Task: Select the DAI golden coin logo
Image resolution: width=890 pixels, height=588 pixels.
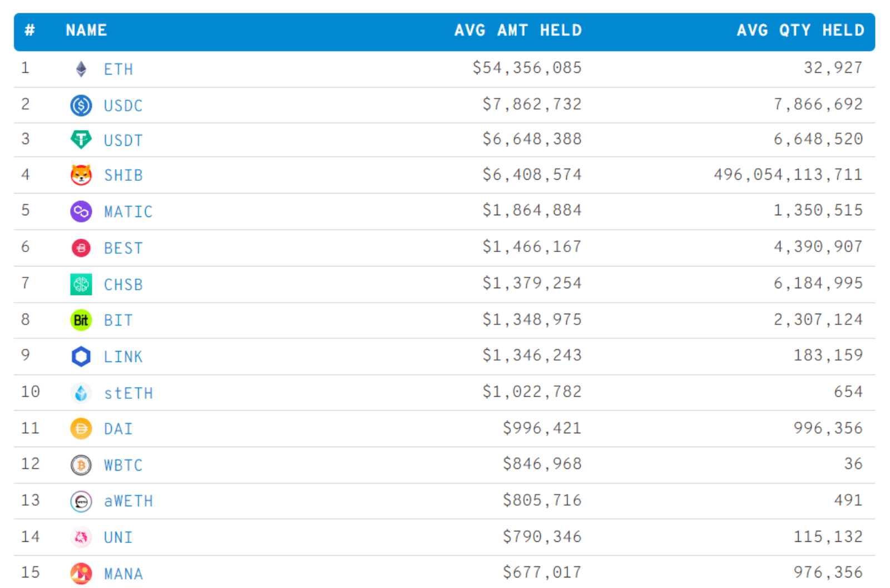Action: [x=81, y=428]
